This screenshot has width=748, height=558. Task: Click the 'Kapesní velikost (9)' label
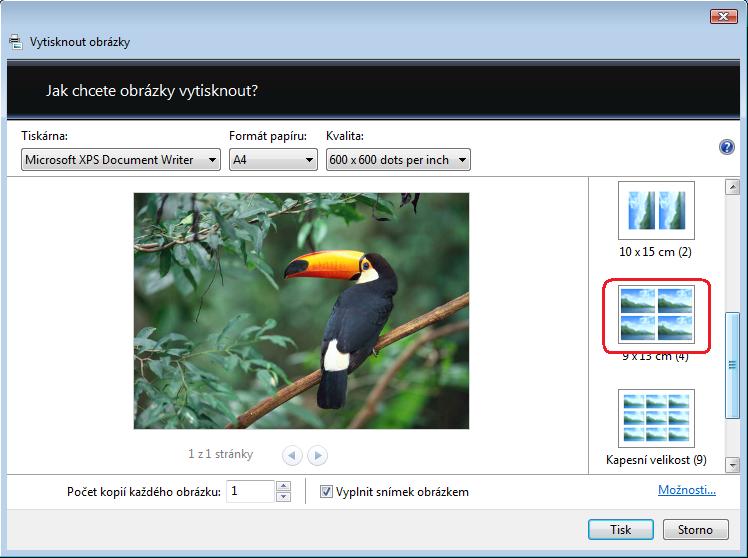tap(656, 460)
